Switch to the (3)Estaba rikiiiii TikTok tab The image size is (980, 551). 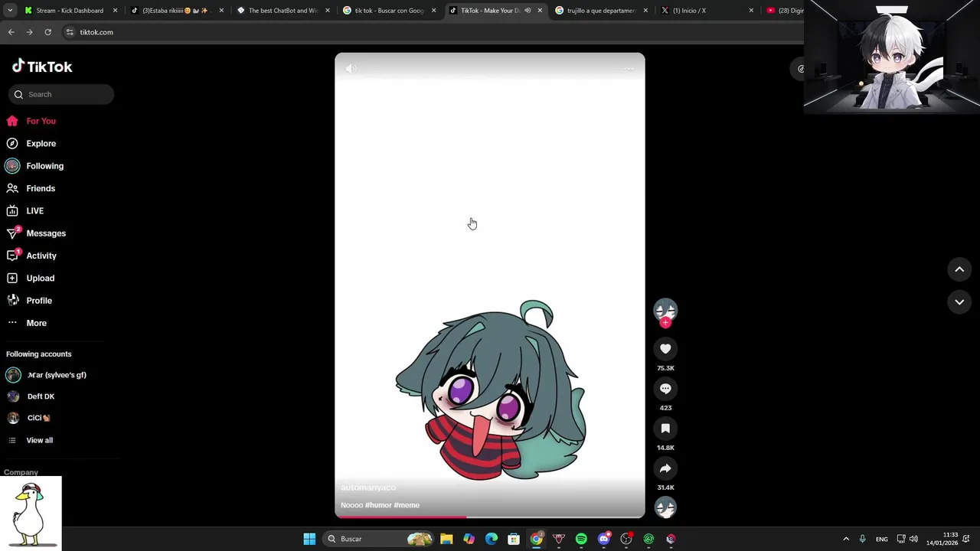175,11
